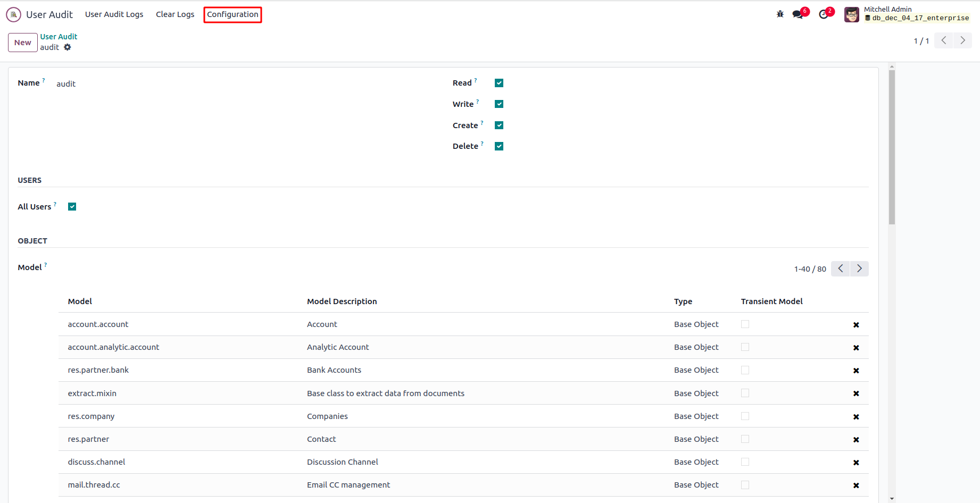
Task: Click the gear icon next to audit
Action: (x=68, y=47)
